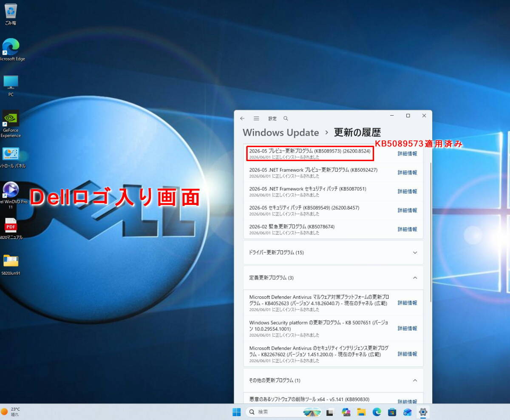Click Windows Update breadcrumb link
Viewport: 510px width, 420px height.
click(x=280, y=132)
